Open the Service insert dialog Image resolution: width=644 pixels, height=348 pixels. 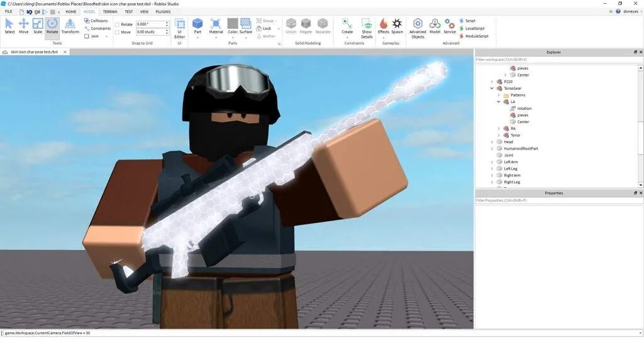pos(450,26)
